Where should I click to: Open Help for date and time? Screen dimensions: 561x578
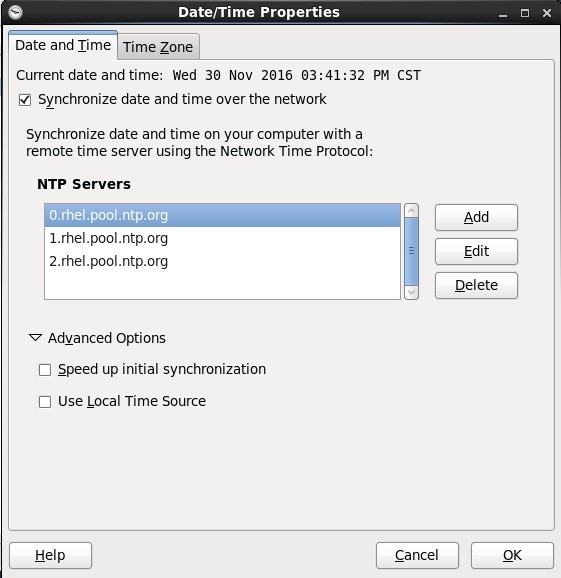click(x=50, y=555)
